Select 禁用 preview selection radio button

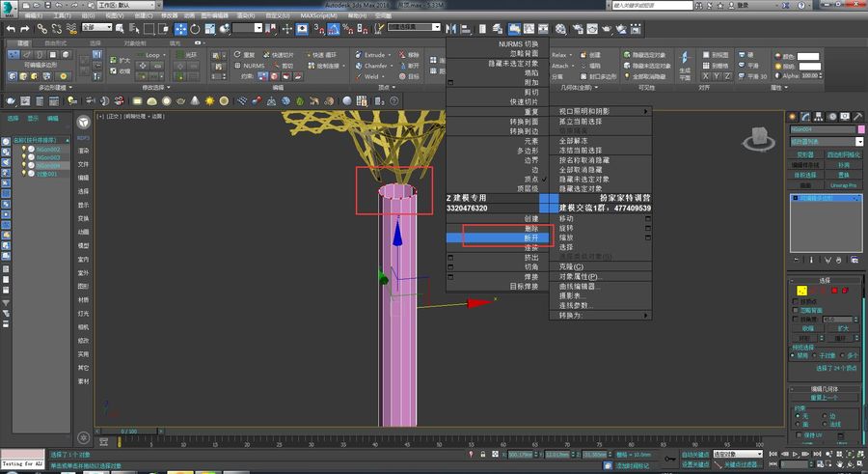point(794,355)
